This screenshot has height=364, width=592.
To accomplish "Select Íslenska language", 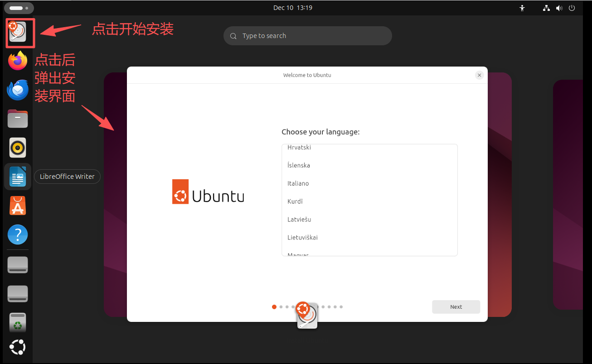I will click(369, 165).
